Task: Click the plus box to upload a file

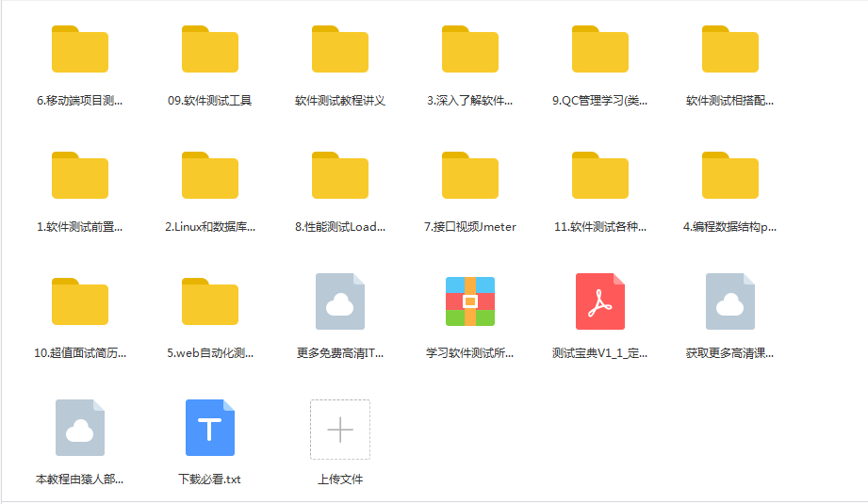Action: point(340,430)
